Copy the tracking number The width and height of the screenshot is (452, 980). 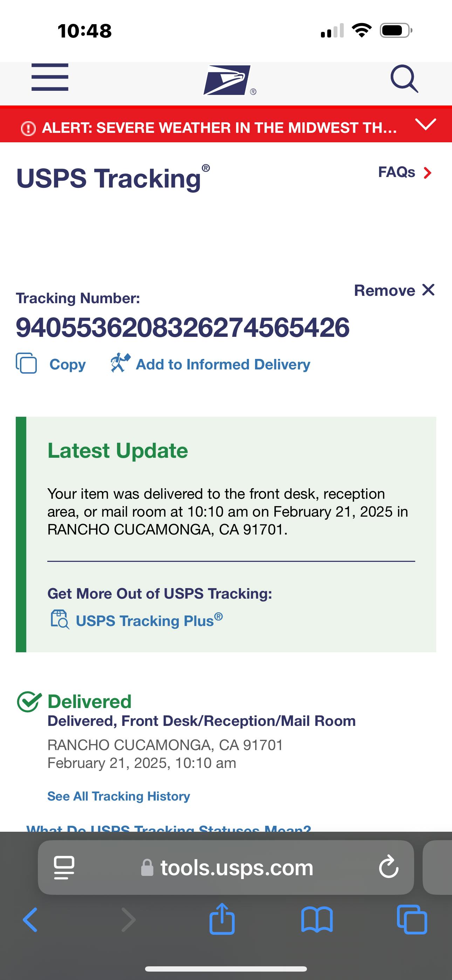(x=51, y=364)
